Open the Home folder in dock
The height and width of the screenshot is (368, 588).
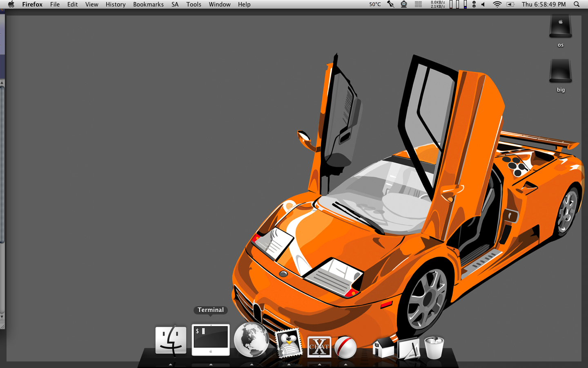point(383,348)
